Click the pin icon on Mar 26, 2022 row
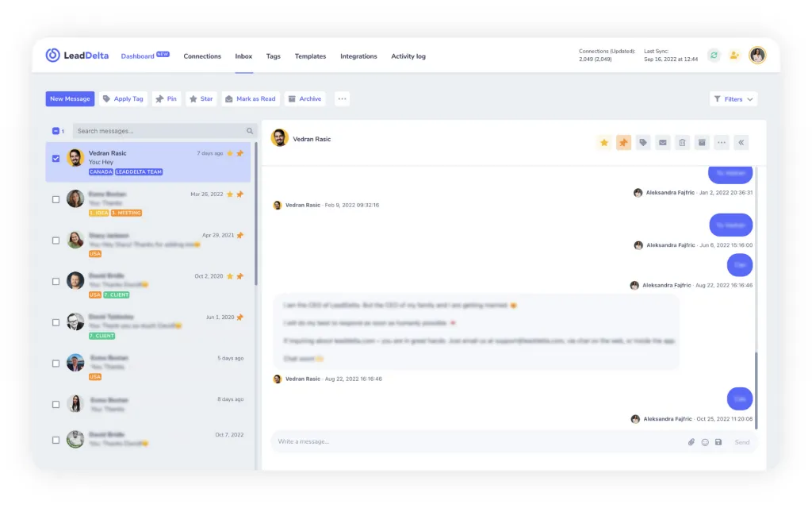812x508 pixels. (x=239, y=194)
